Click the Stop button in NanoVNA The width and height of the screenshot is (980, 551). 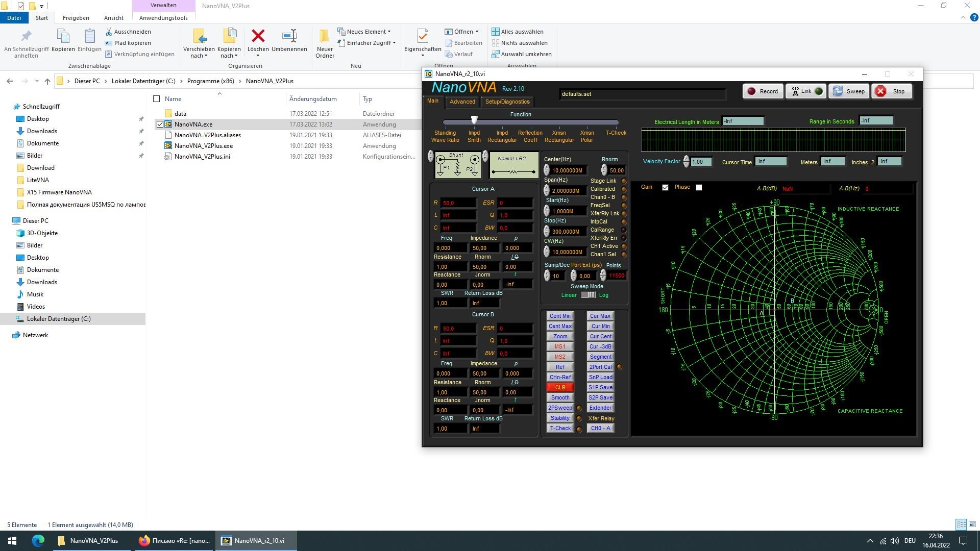(892, 91)
